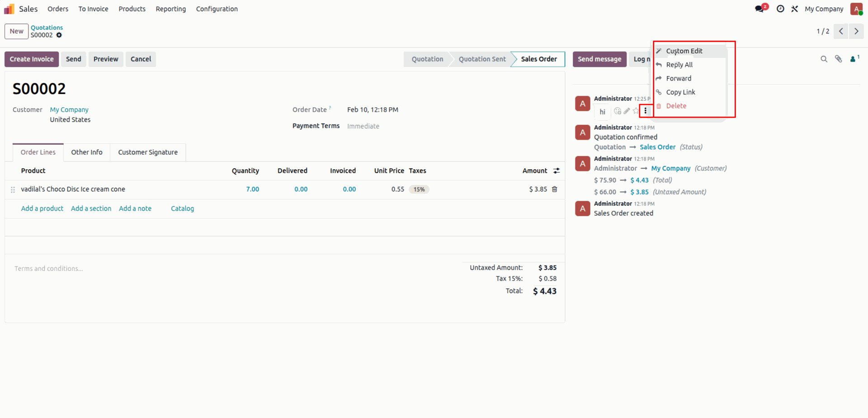Click Add a section link
The image size is (868, 418).
[x=91, y=209]
